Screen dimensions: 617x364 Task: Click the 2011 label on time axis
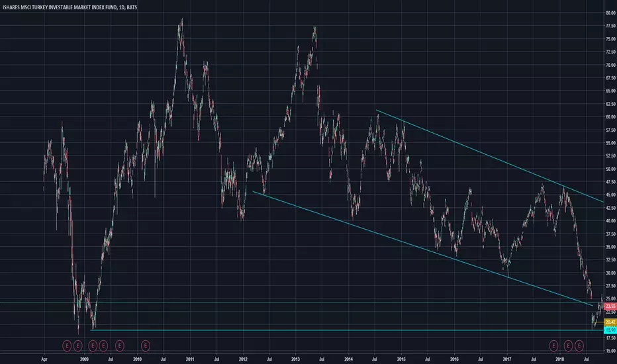click(190, 359)
